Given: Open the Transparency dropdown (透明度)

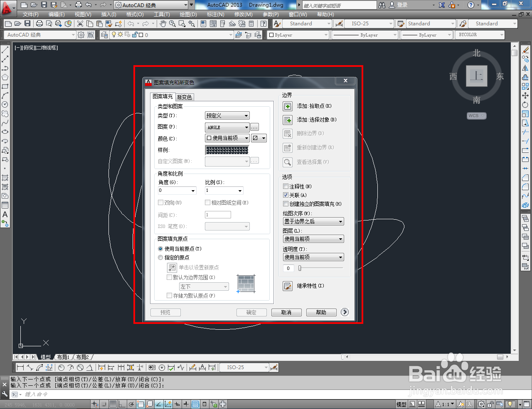Looking at the screenshot, I should 313,257.
